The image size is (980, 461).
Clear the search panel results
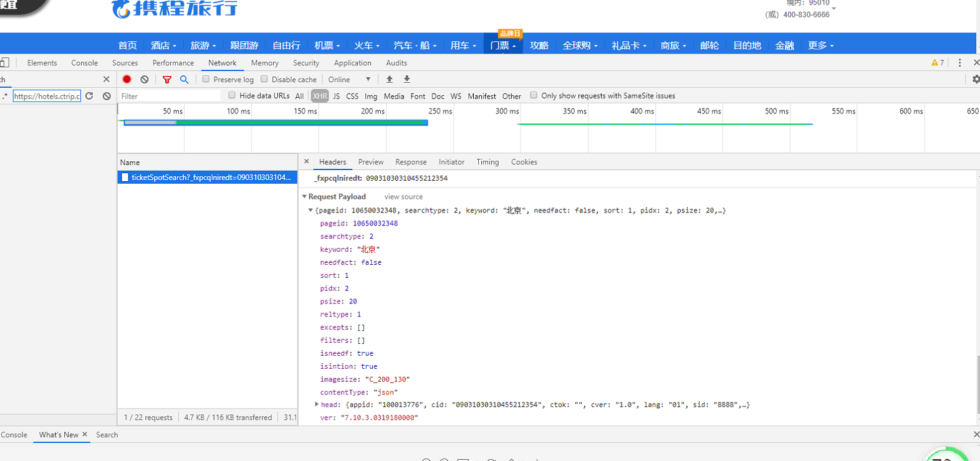[107, 96]
